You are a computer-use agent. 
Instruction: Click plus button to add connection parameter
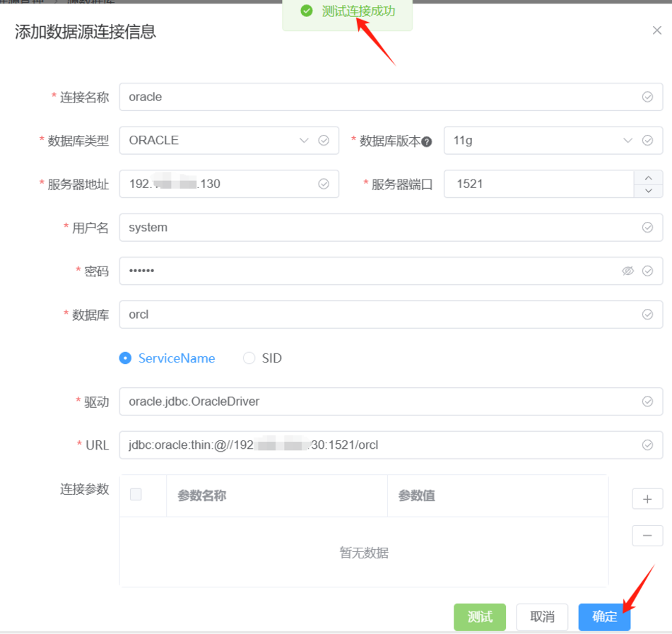point(647,498)
